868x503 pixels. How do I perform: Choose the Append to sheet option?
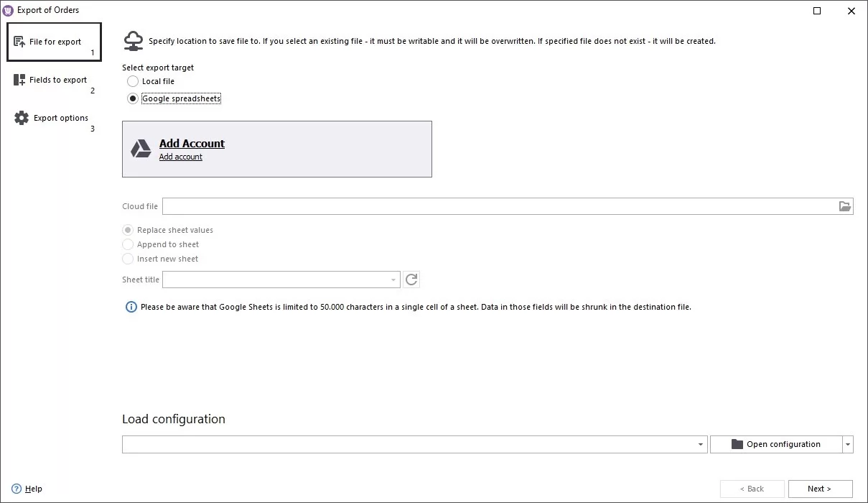(x=128, y=244)
